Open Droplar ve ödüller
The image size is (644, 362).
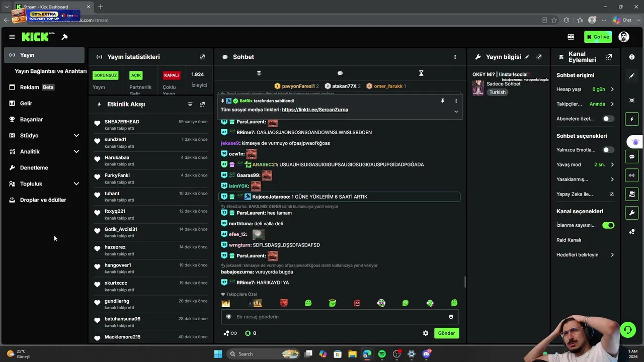tap(44, 200)
